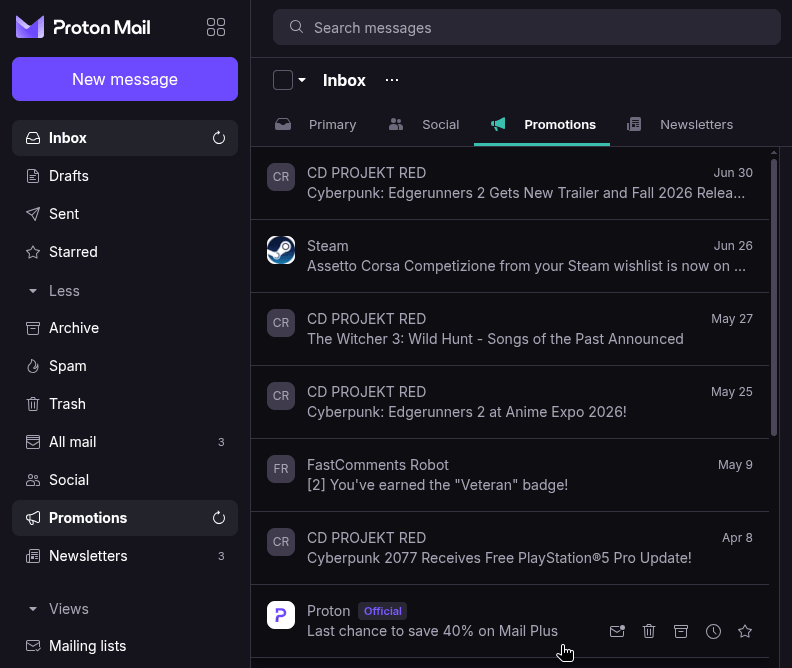Delete the Proton Mail Plus email via trash icon
This screenshot has height=668, width=792.
[x=649, y=631]
